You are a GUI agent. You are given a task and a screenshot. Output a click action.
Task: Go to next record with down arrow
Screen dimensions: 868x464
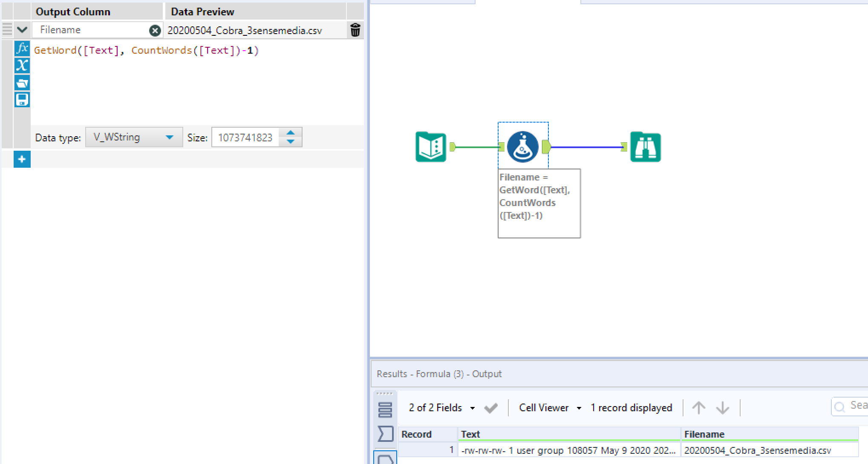(722, 408)
